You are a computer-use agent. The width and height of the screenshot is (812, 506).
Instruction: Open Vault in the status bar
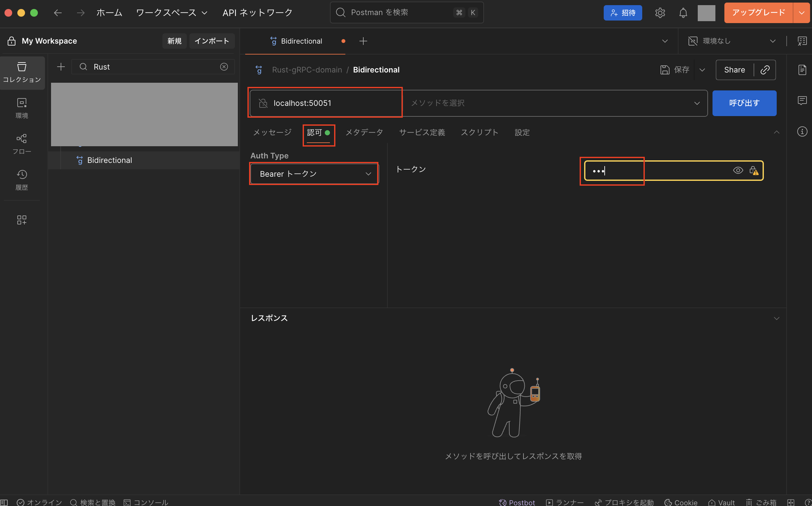pos(721,502)
